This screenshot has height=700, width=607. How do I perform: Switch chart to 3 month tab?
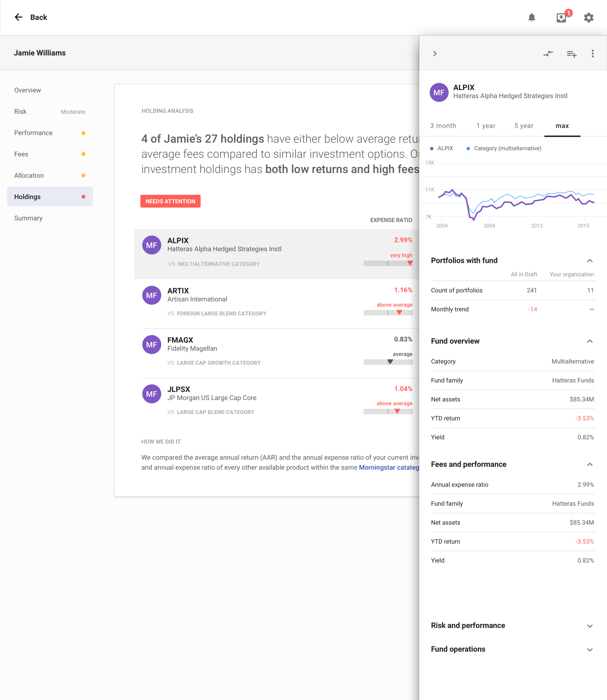pyautogui.click(x=443, y=126)
